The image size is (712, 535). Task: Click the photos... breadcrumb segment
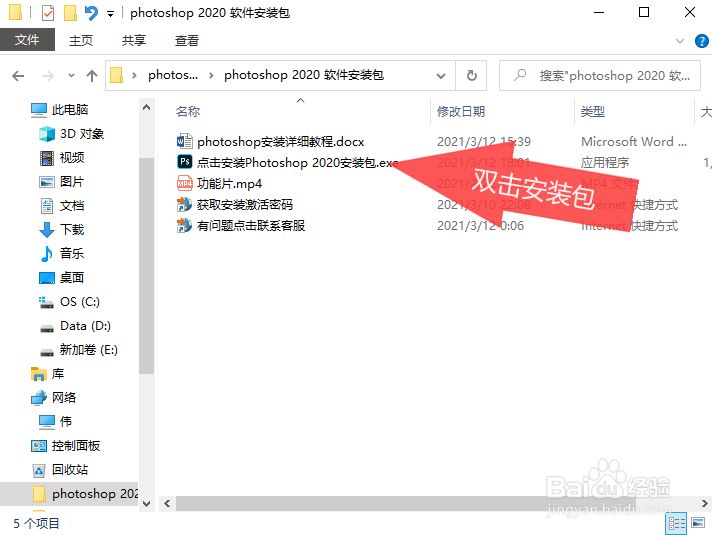(x=173, y=75)
